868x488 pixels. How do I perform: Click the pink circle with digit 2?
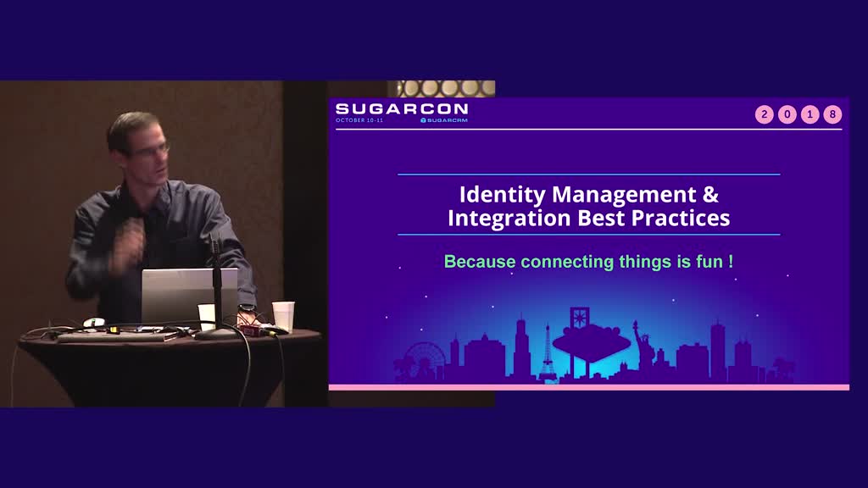point(765,114)
